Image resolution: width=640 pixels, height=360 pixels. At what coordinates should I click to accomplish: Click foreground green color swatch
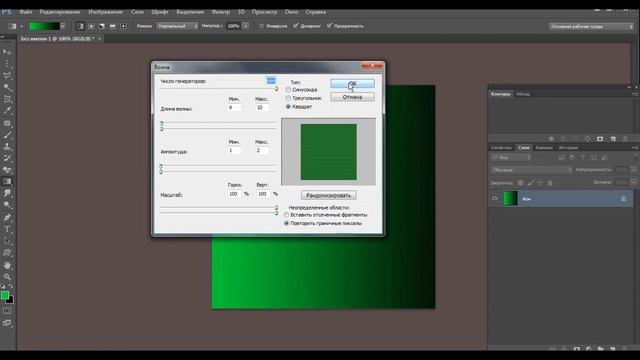pos(4,295)
